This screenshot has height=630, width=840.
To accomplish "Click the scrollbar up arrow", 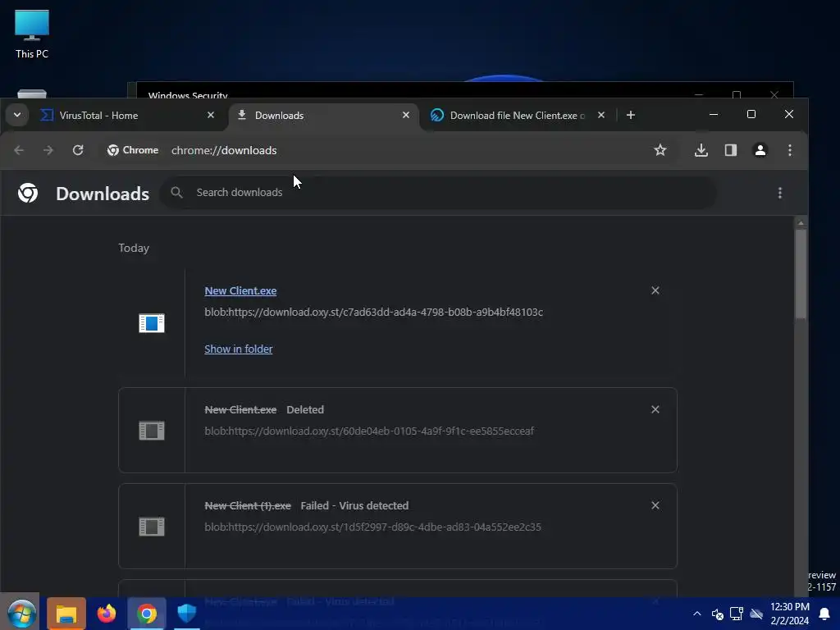I will coord(801,222).
